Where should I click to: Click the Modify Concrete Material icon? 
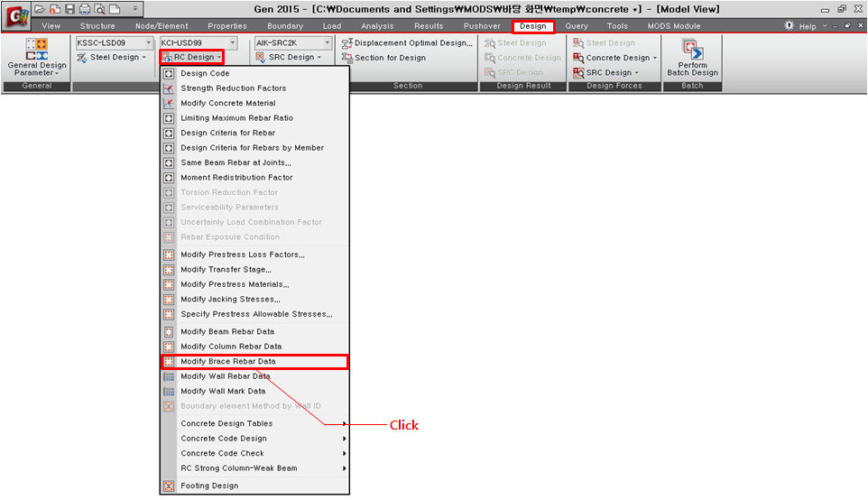click(x=169, y=104)
